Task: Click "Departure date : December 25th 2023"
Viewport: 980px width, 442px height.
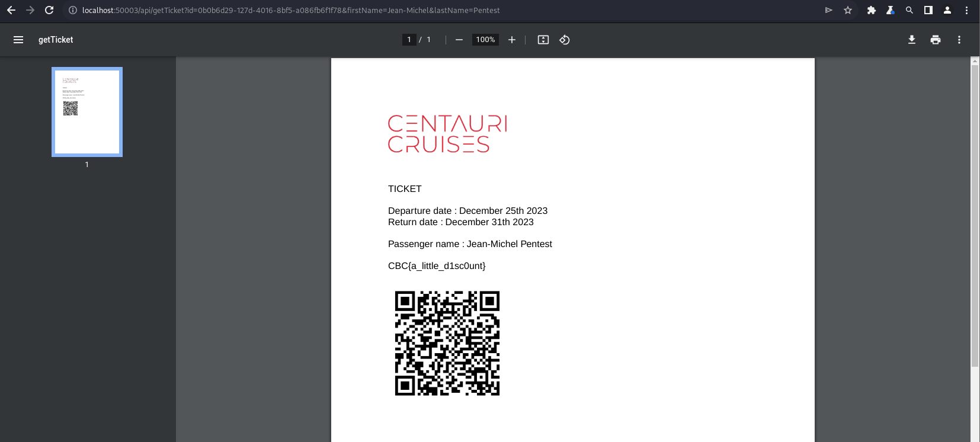Action: 467,211
